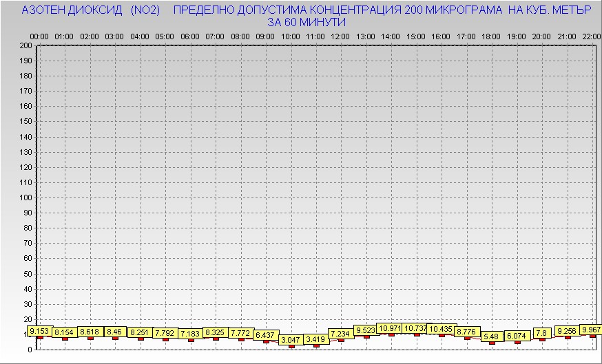Select the 8.776 value label
The width and height of the screenshot is (602, 364).
(466, 332)
